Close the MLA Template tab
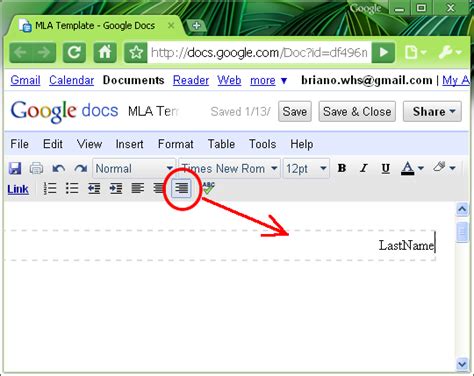Viewport: 474px width, 376px height. [171, 25]
